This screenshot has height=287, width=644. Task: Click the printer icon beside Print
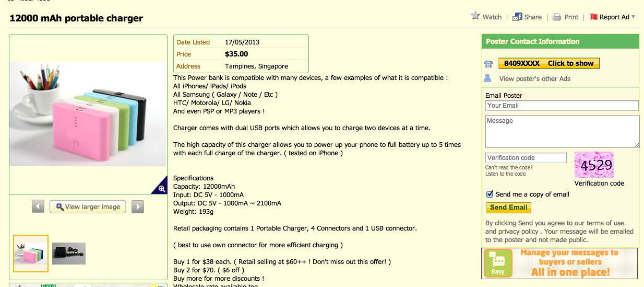click(x=557, y=17)
